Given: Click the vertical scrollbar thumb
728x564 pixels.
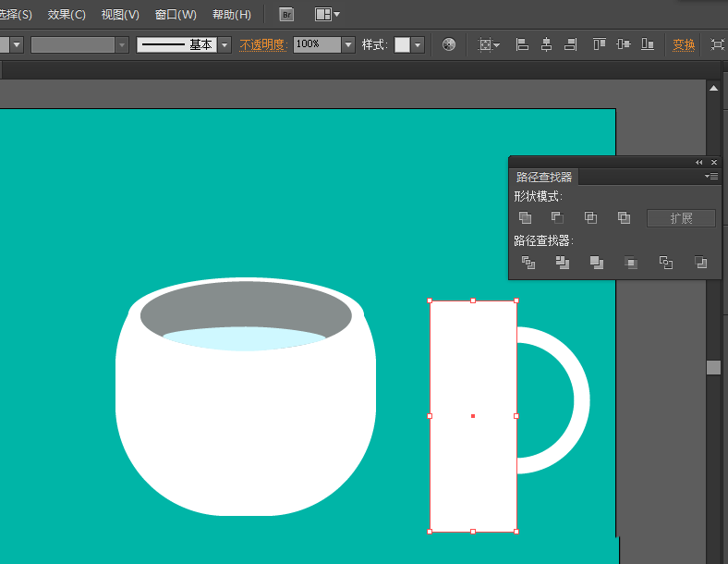Looking at the screenshot, I should [x=713, y=367].
